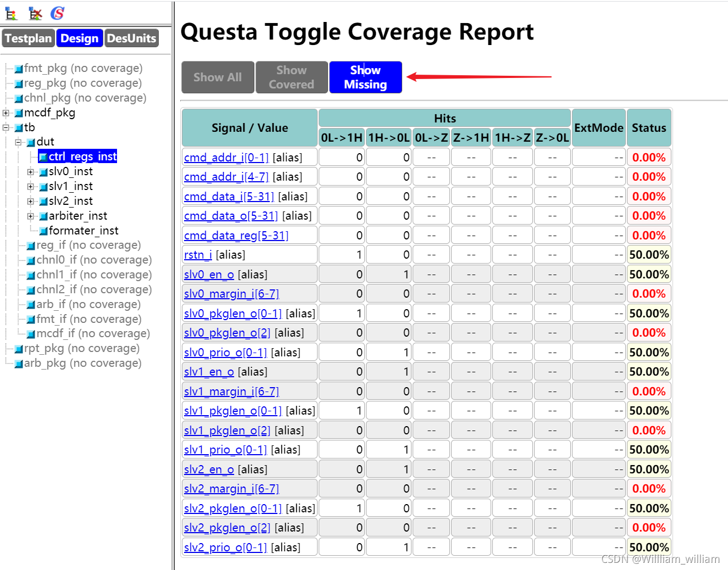Viewport: 728px width, 570px height.
Task: Toggle the Show Missing filter
Action: click(x=365, y=77)
